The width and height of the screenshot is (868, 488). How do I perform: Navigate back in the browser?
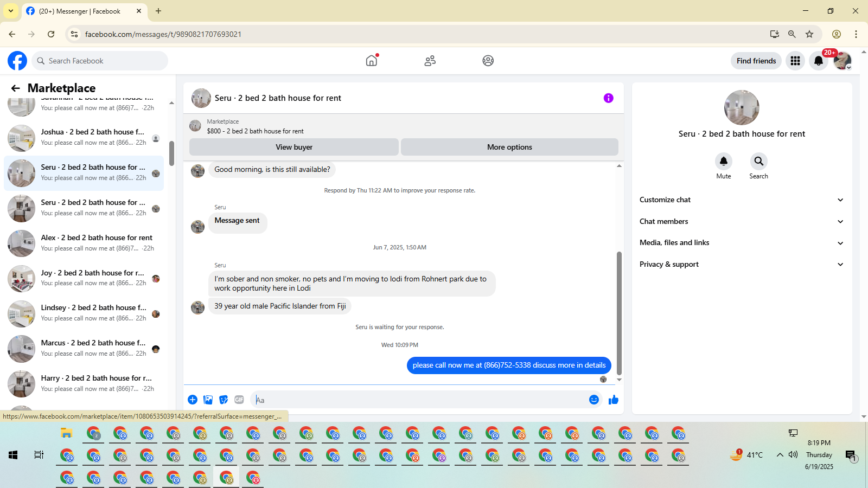pyautogui.click(x=12, y=34)
